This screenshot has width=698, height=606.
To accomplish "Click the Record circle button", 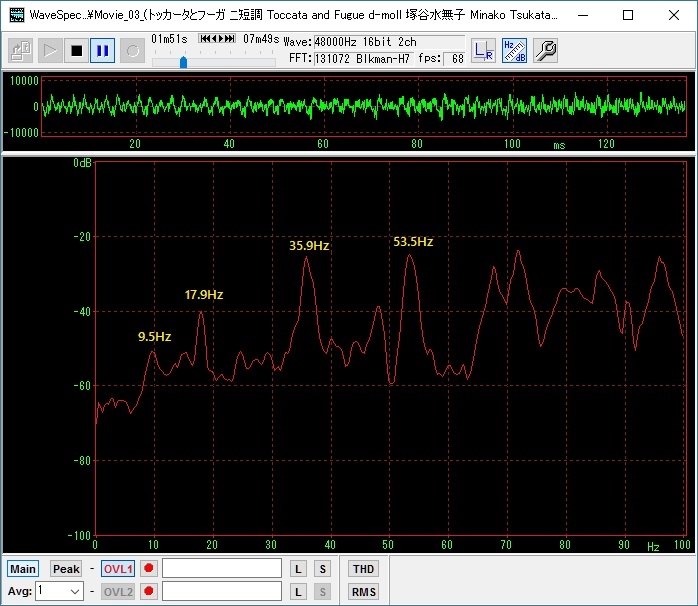I will click(131, 51).
